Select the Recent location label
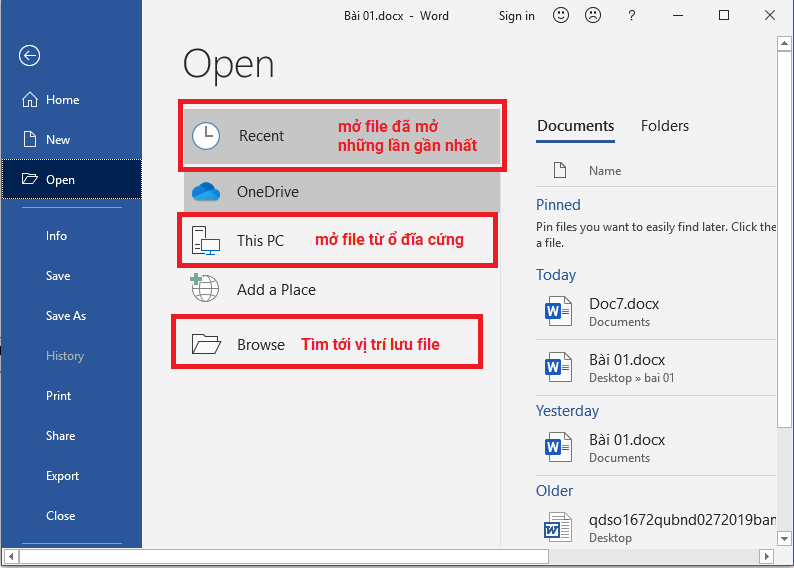 click(261, 136)
